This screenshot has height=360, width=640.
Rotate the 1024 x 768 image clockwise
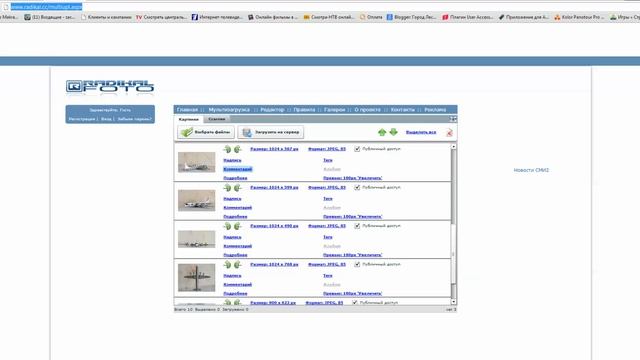pos(238,264)
